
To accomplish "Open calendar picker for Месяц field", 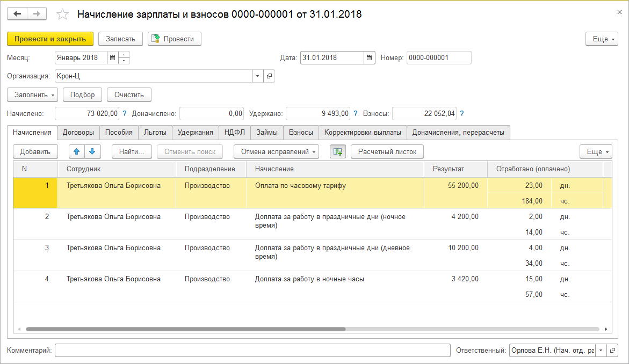I will click(x=113, y=58).
